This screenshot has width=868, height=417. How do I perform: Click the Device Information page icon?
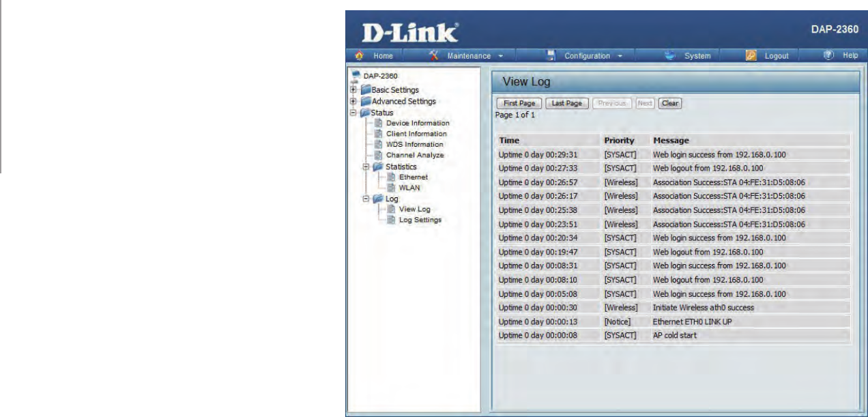[x=379, y=123]
